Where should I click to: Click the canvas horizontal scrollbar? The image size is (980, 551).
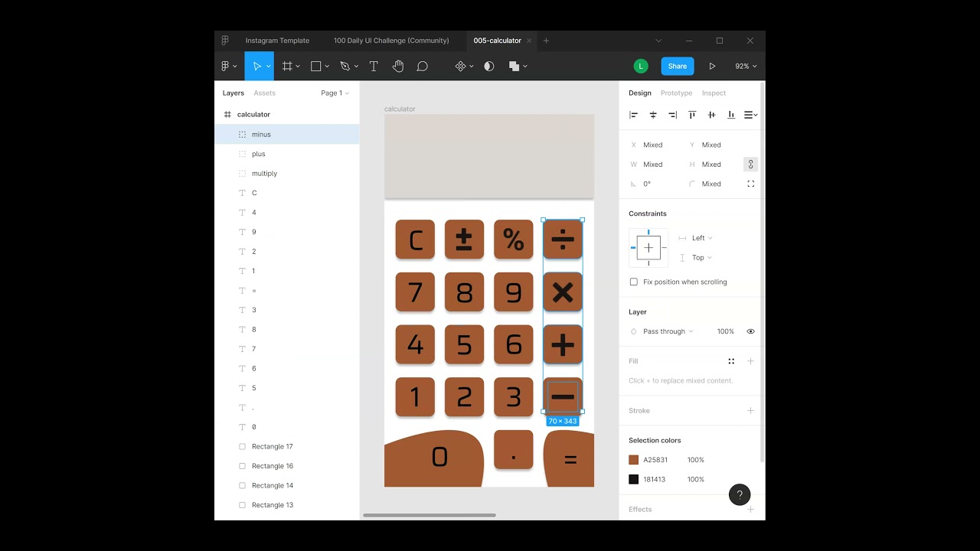pyautogui.click(x=430, y=515)
